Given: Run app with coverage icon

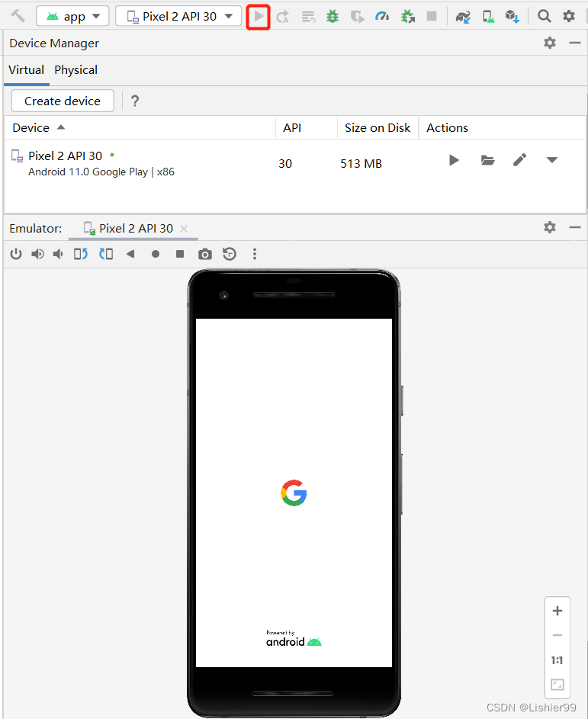Looking at the screenshot, I should pos(357,17).
